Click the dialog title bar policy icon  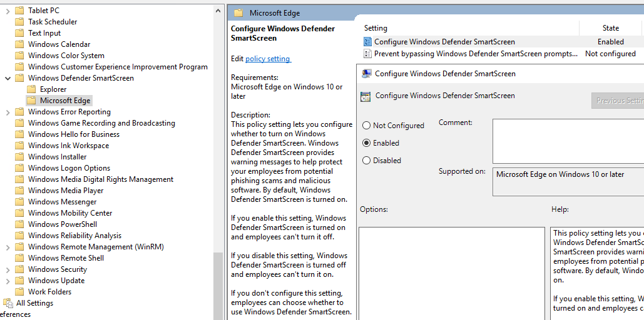[x=366, y=74]
